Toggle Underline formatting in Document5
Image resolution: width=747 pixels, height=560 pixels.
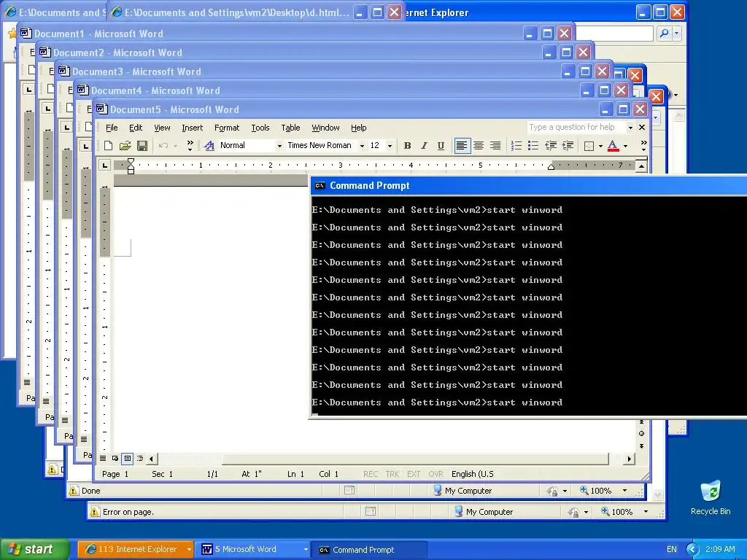(x=441, y=146)
